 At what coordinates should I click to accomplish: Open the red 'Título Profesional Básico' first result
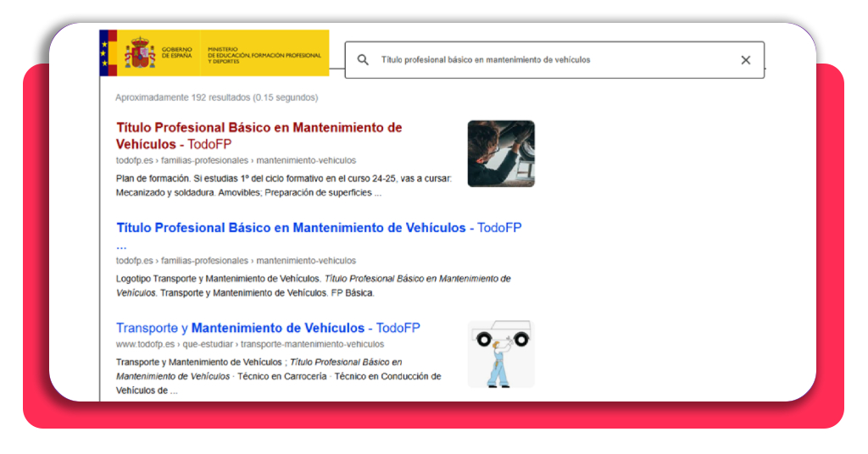tap(259, 136)
